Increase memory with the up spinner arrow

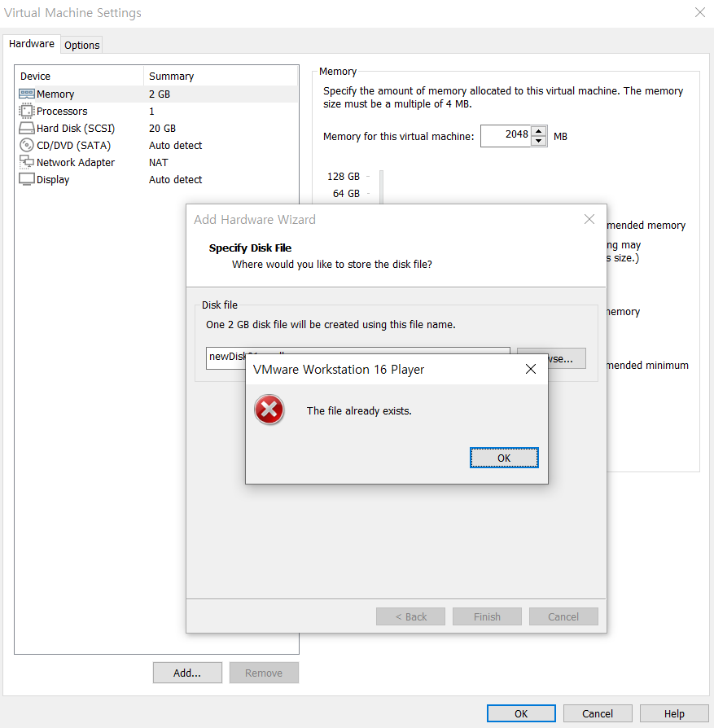pyautogui.click(x=538, y=131)
